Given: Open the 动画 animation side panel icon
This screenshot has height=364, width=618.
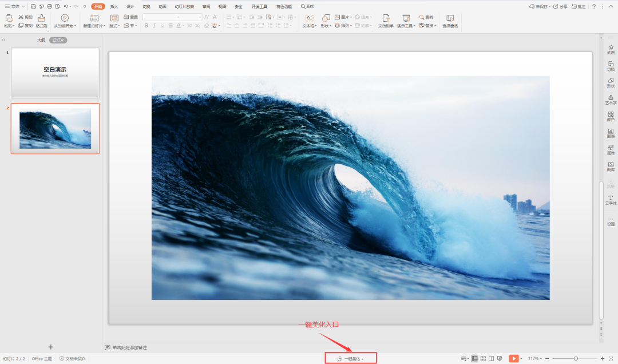Looking at the screenshot, I should coord(611,49).
